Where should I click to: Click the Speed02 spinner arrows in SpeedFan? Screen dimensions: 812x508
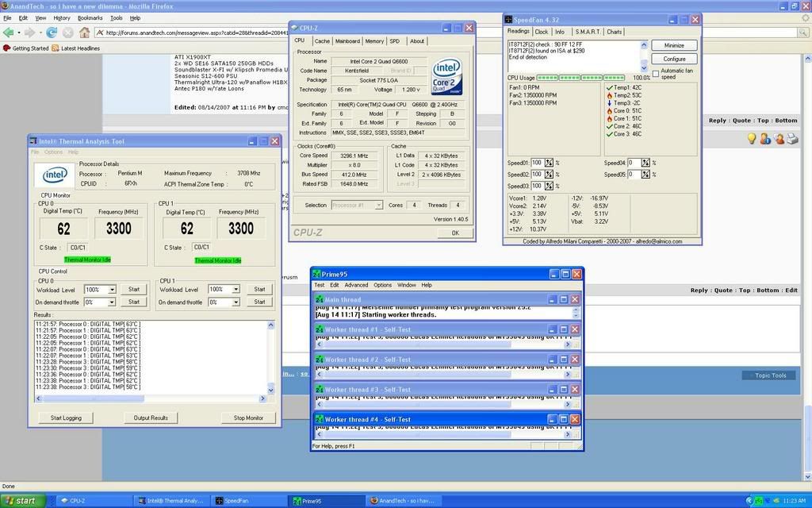[x=549, y=174]
